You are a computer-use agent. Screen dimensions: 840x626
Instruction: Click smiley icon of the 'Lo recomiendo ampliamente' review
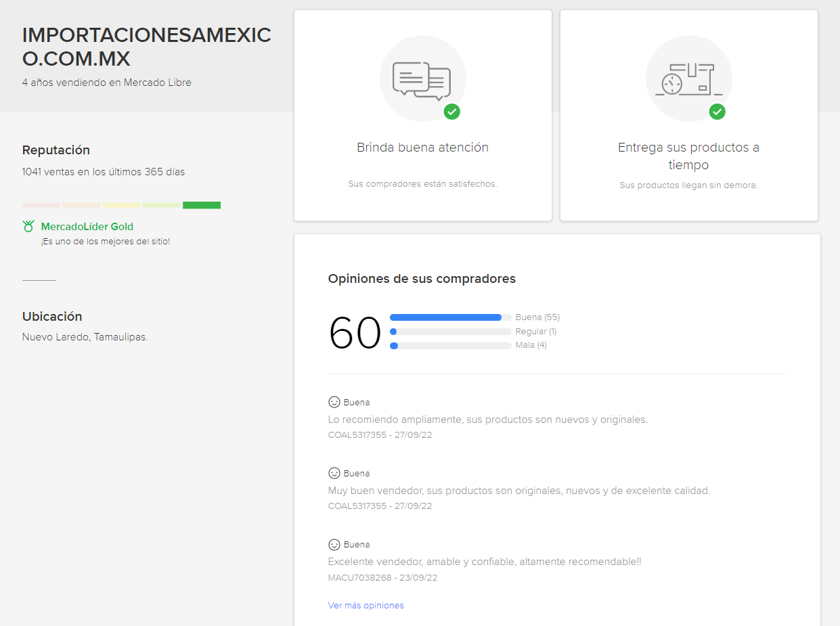pyautogui.click(x=334, y=402)
